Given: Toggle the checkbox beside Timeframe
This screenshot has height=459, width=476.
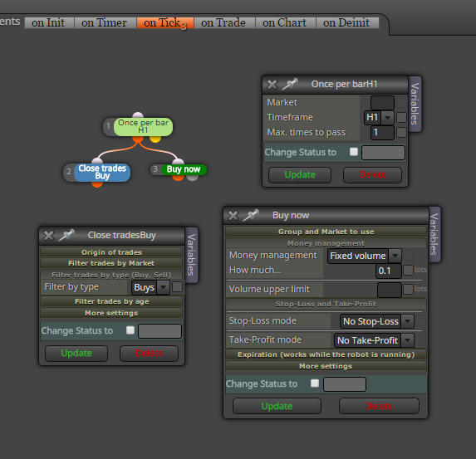Looking at the screenshot, I should tap(401, 117).
